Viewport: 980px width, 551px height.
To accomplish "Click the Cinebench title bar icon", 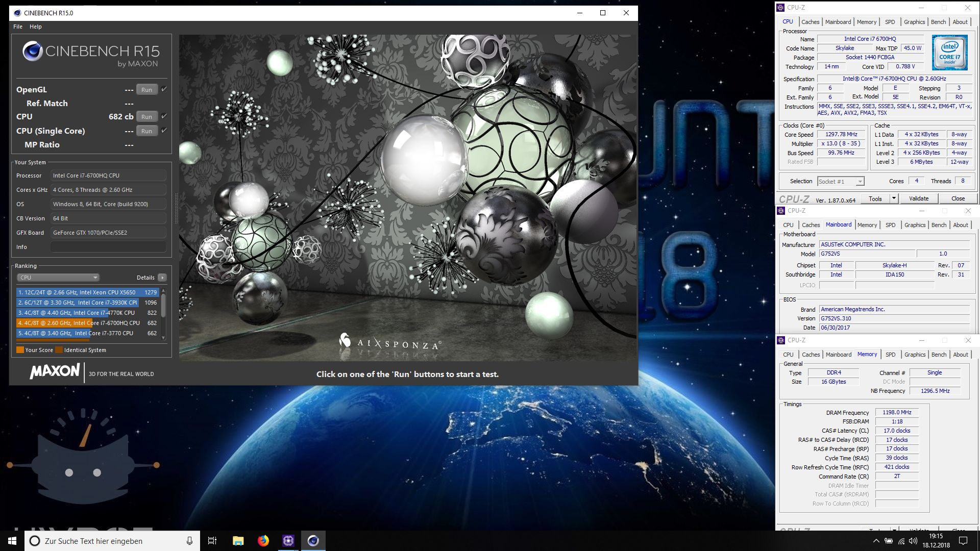I will pyautogui.click(x=17, y=13).
